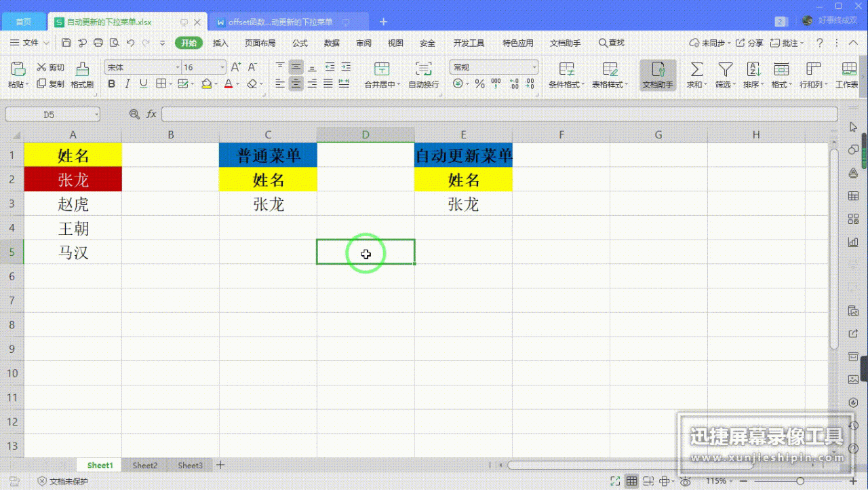
Task: Click the 批注 (Comment) button
Action: (787, 43)
